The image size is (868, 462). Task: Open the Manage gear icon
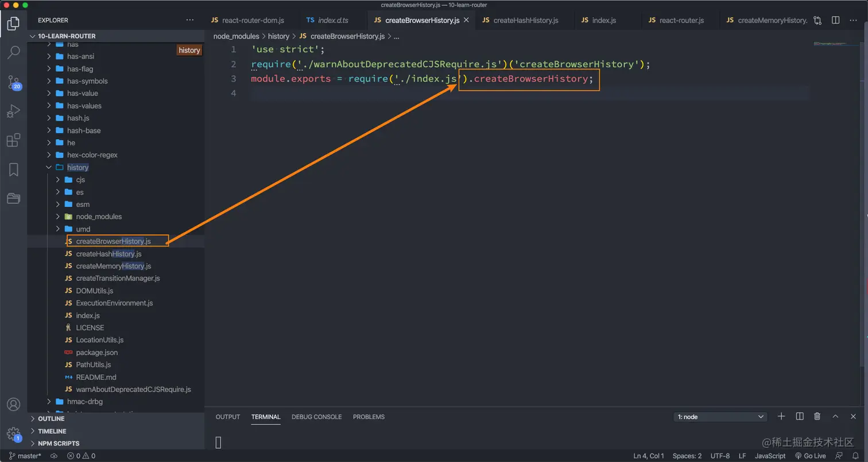tap(13, 433)
